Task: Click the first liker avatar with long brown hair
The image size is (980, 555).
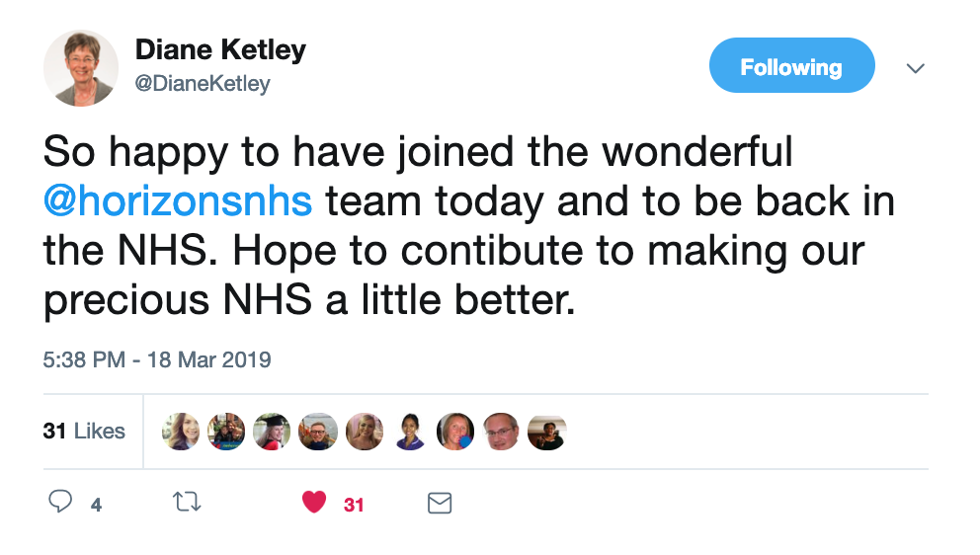Action: click(x=181, y=432)
